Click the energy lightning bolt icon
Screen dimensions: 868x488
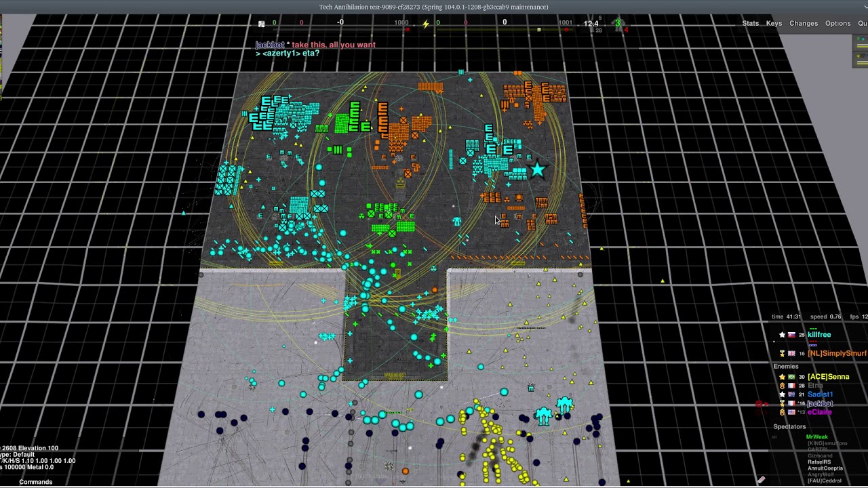[426, 24]
